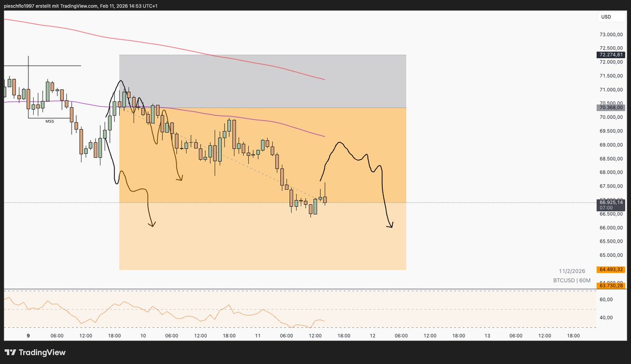Click the 68.000,00 price axis label
Screen dimensions: 631x364
tap(612, 172)
